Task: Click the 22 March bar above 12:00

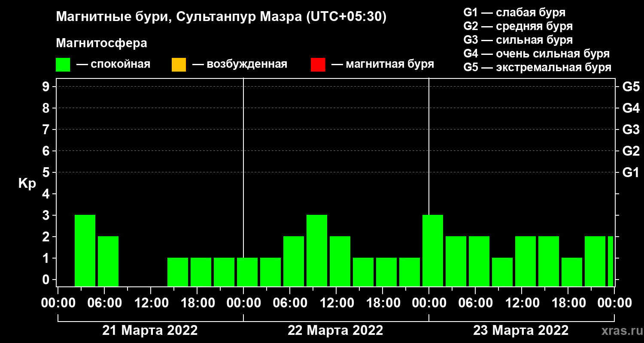Action: (340, 262)
